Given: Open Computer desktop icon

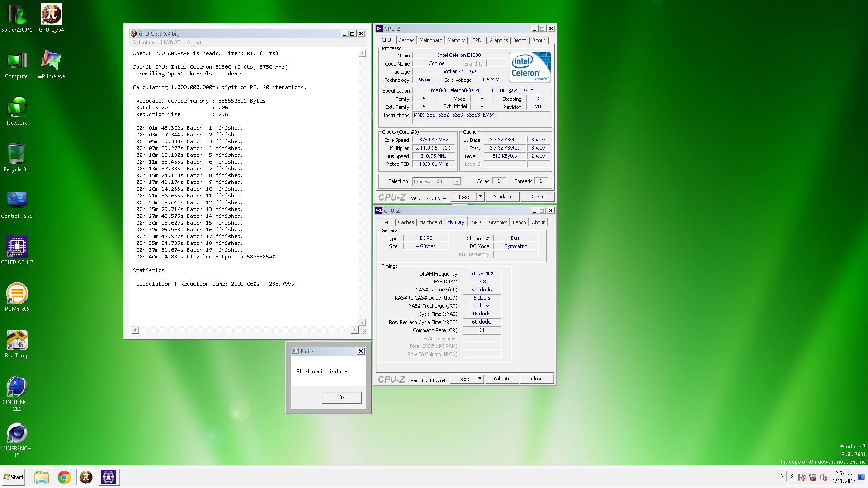Looking at the screenshot, I should (17, 66).
